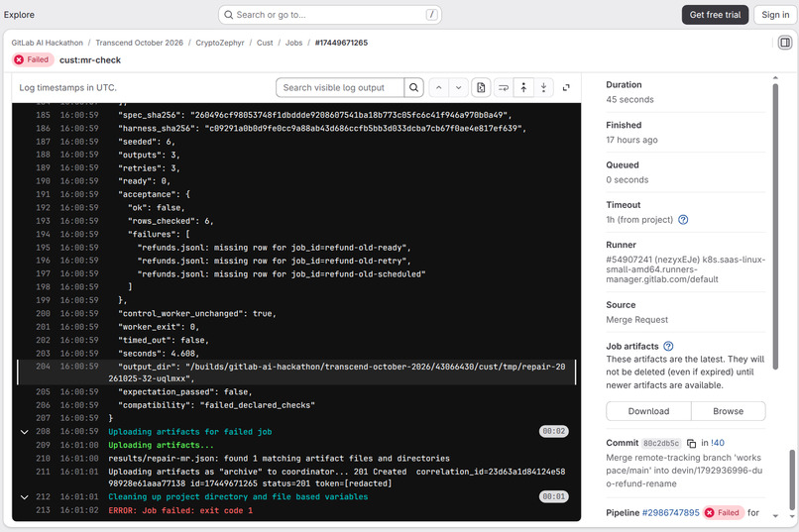This screenshot has width=799, height=532.
Task: Click missing row refund-old-ready log line
Action: pos(275,248)
